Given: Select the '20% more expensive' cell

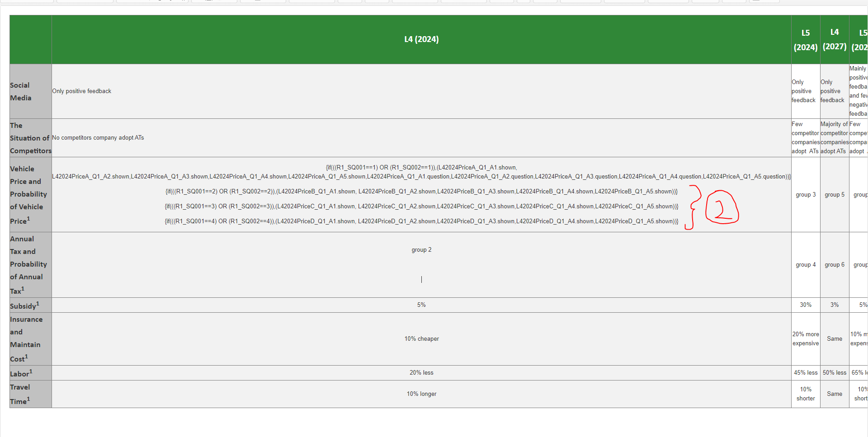Looking at the screenshot, I should [x=805, y=339].
